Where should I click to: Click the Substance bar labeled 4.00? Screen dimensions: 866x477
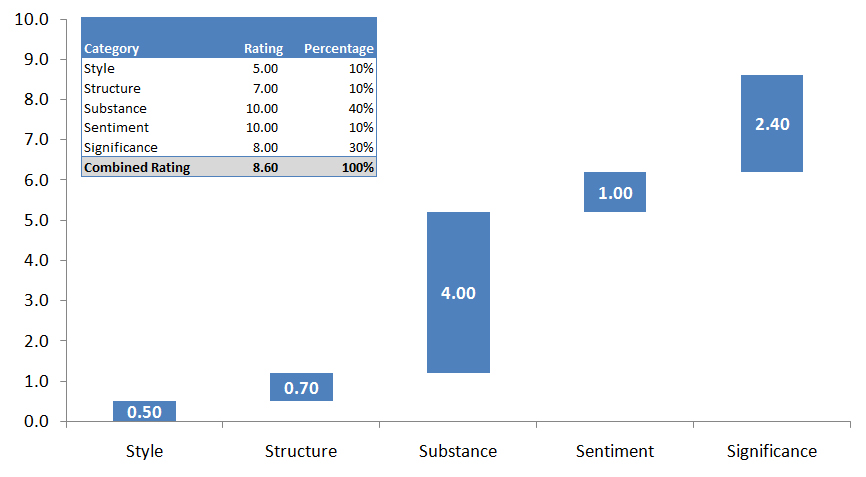[458, 293]
